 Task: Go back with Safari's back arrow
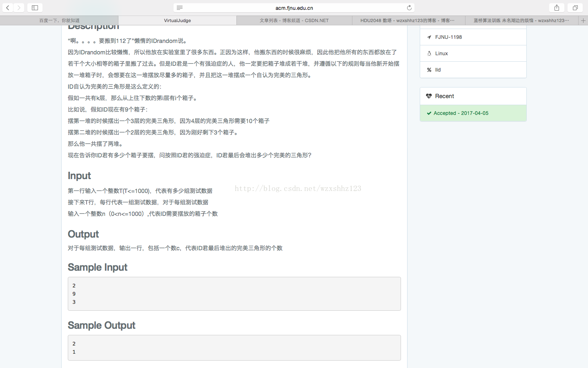(x=8, y=8)
